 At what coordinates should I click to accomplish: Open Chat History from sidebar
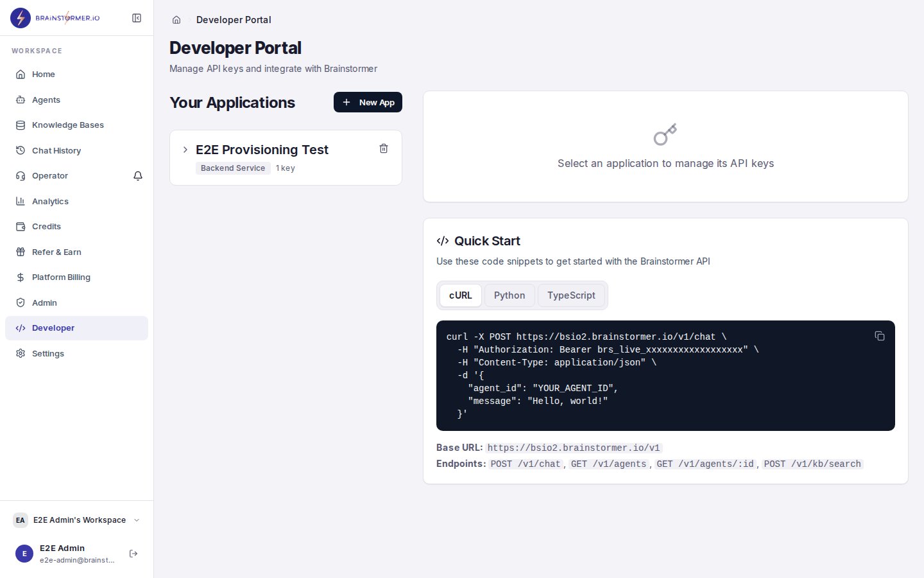(76, 150)
